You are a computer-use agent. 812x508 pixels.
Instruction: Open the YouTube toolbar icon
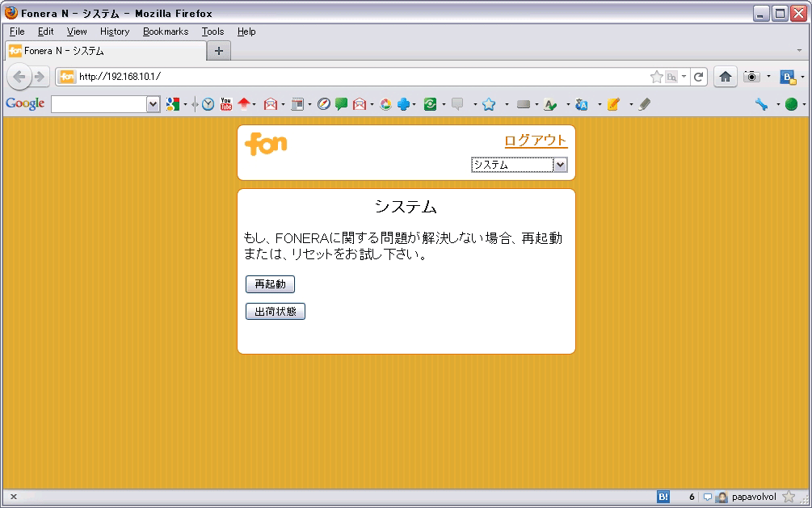(x=225, y=104)
